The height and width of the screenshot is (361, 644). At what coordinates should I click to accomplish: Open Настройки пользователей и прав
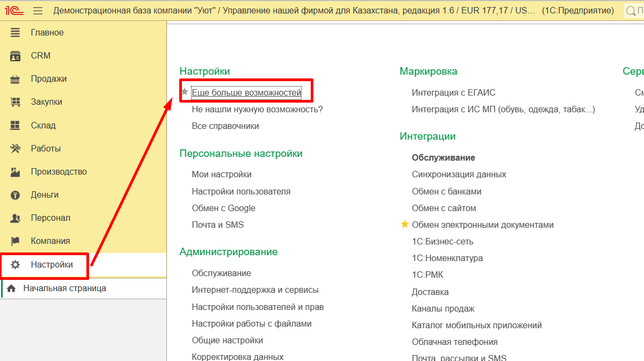[258, 307]
